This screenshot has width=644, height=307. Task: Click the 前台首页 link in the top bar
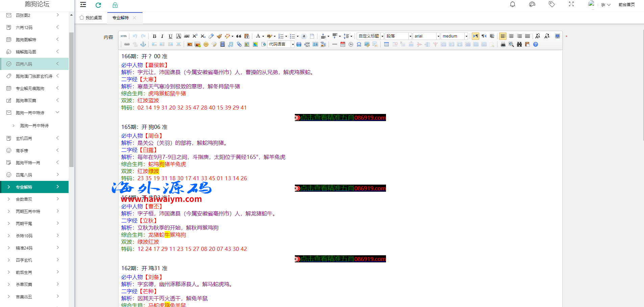(x=626, y=5)
